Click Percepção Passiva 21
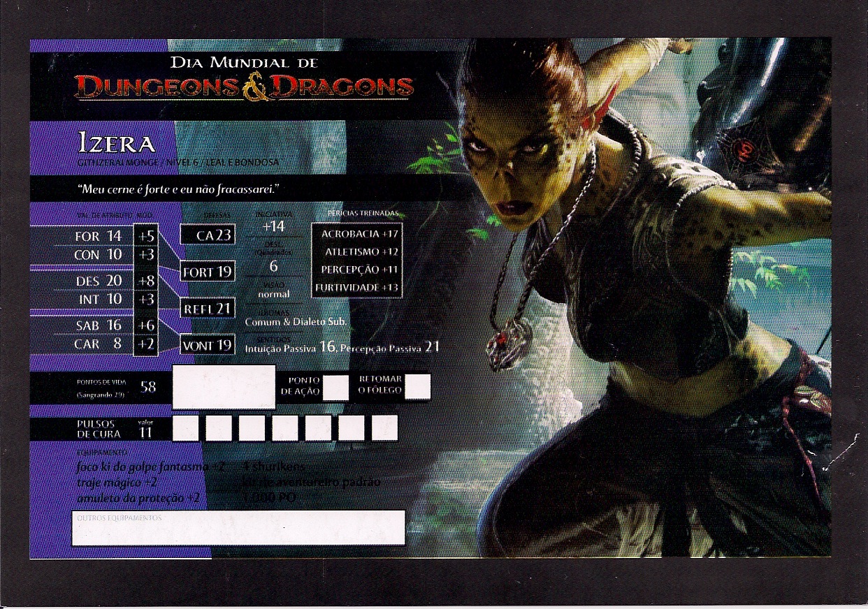 [x=390, y=347]
